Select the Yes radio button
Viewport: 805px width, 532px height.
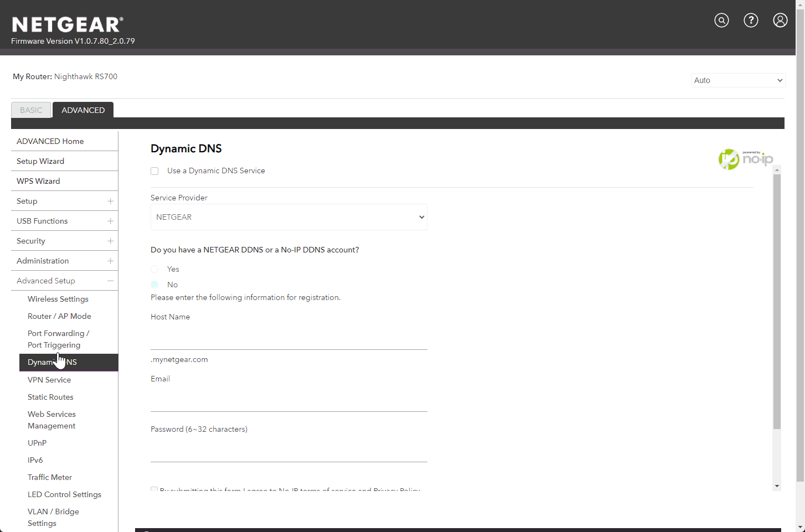[154, 269]
